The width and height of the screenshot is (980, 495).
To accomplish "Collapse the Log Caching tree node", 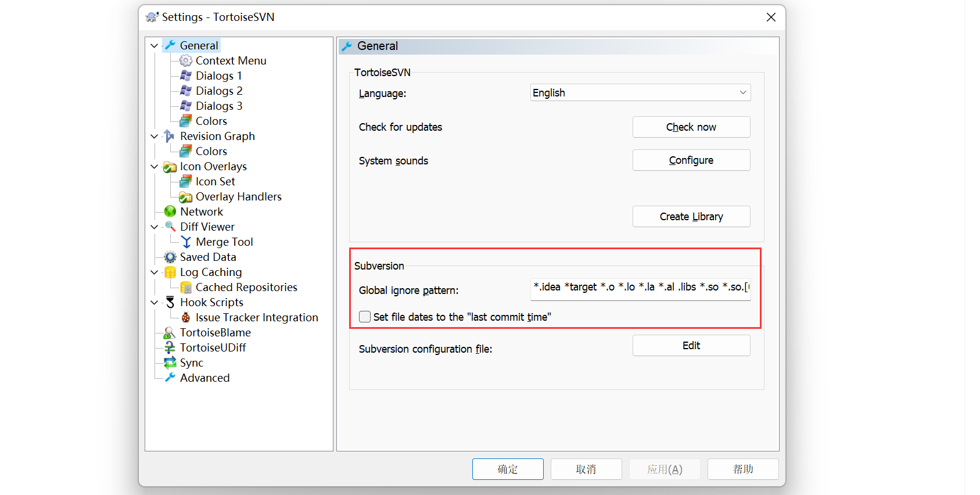I will 154,272.
